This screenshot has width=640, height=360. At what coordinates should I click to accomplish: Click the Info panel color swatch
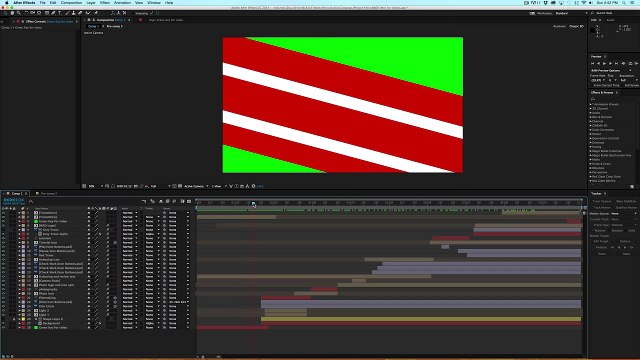(593, 30)
